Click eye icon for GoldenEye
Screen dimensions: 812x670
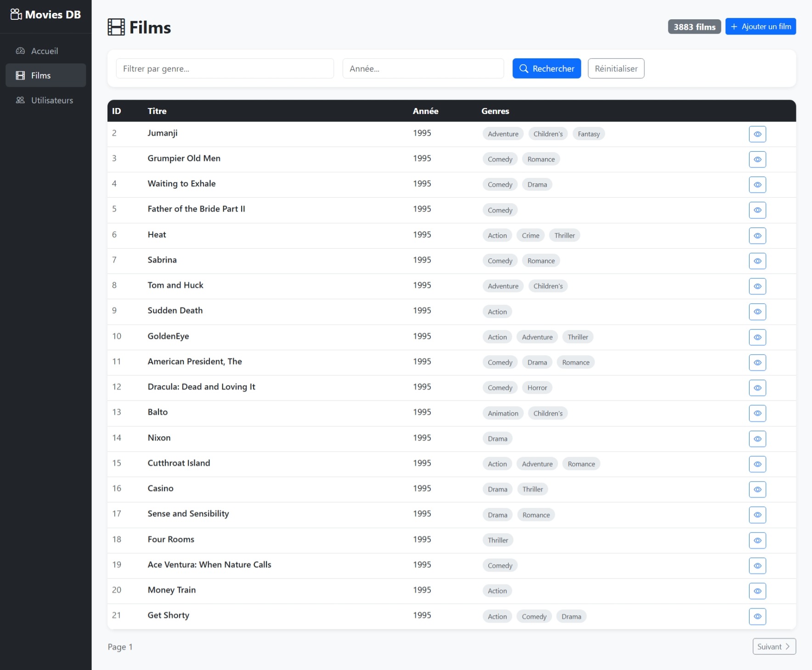(x=757, y=337)
